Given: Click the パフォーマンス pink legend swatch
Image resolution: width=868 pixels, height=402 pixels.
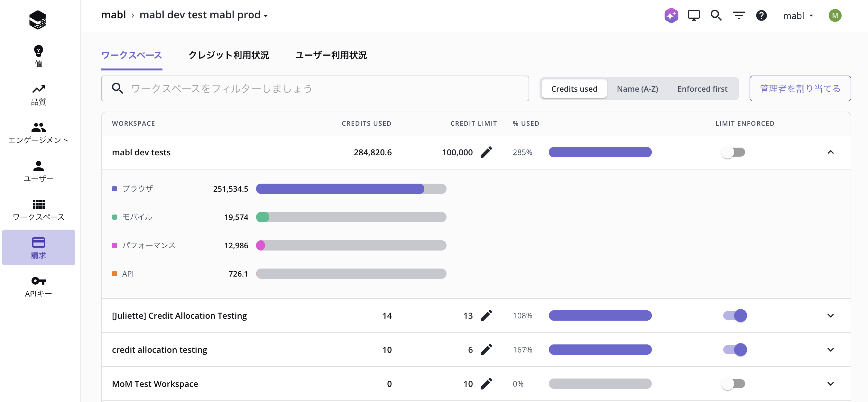Looking at the screenshot, I should [115, 245].
